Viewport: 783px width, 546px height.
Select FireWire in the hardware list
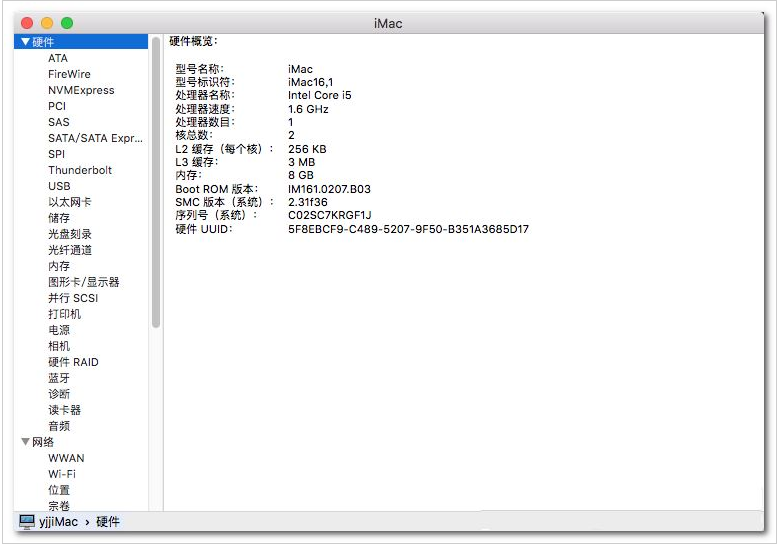[69, 74]
